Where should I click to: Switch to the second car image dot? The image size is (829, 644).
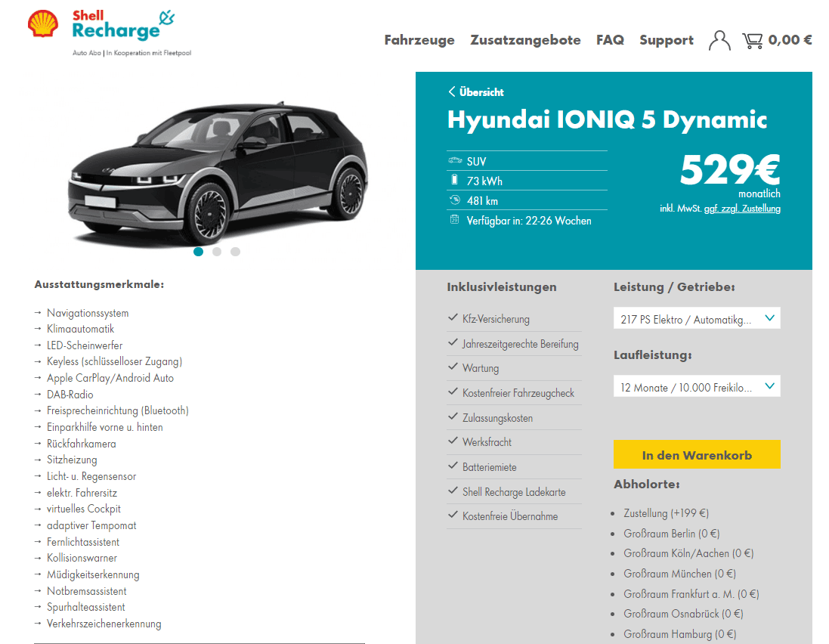click(x=217, y=252)
